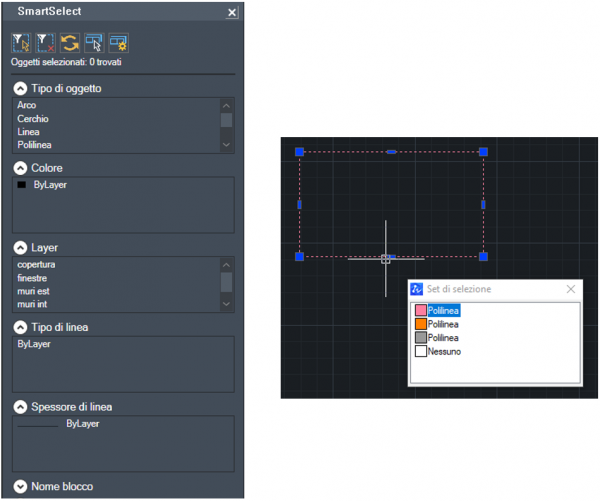Click the bottom-left corner grip of rectangle
This screenshot has width=600, height=501.
point(300,256)
